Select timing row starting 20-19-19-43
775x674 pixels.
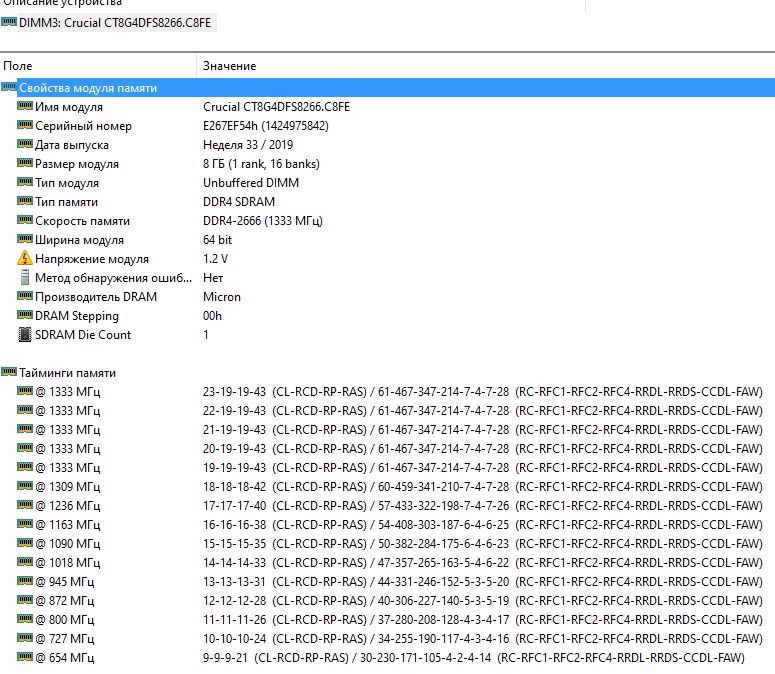click(482, 449)
